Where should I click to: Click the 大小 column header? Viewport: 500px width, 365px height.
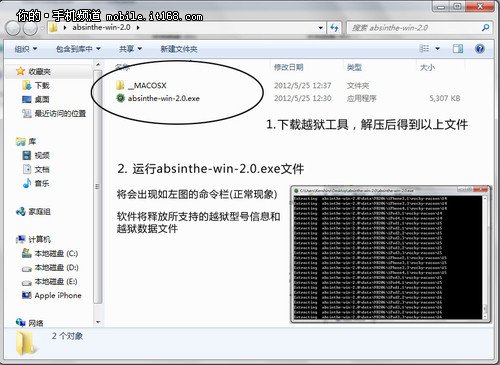point(427,68)
